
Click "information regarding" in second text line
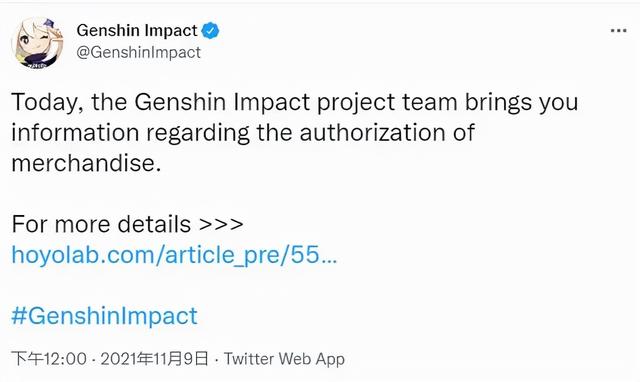click(131, 133)
